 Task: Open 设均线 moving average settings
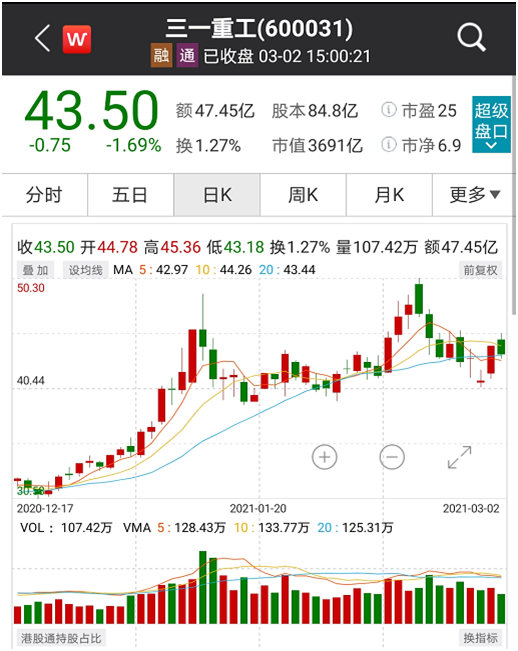pyautogui.click(x=86, y=270)
